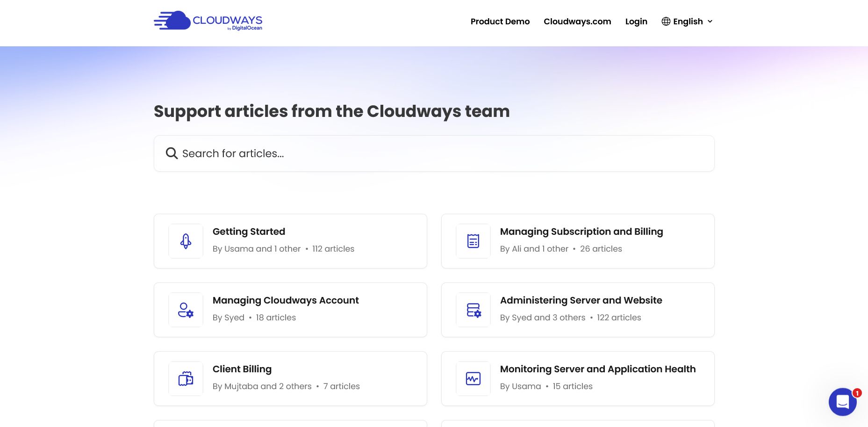Open Managing Subscription and Billing collection
Image resolution: width=868 pixels, height=427 pixels.
click(578, 241)
